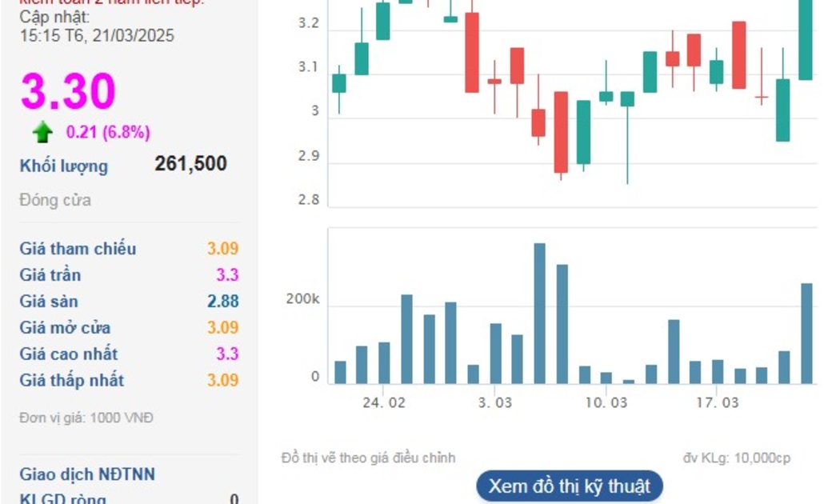The image size is (840, 504).
Task: Click the green up arrow icon
Action: pyautogui.click(x=42, y=132)
